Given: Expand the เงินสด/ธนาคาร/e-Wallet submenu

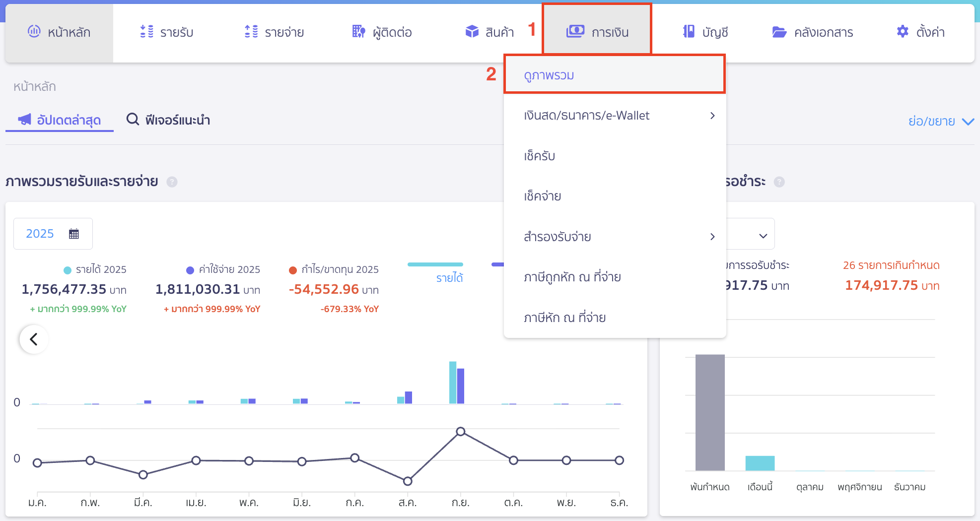Looking at the screenshot, I should [615, 116].
